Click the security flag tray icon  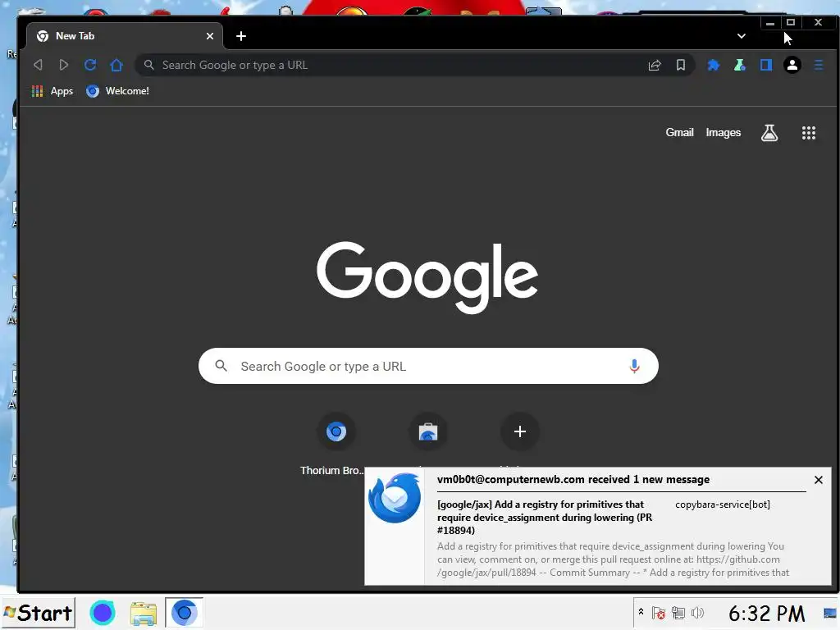[x=659, y=613]
